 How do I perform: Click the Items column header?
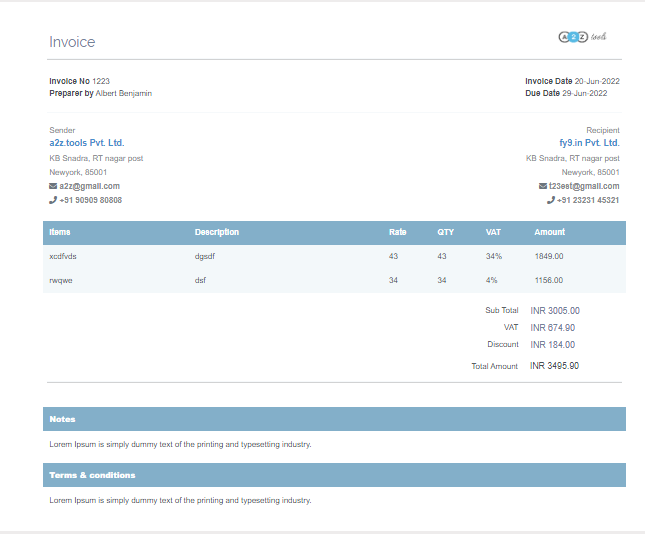coord(60,232)
